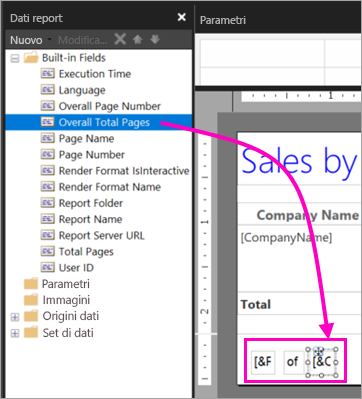Select Page Name field
Image resolution: width=362 pixels, height=399 pixels.
point(87,138)
